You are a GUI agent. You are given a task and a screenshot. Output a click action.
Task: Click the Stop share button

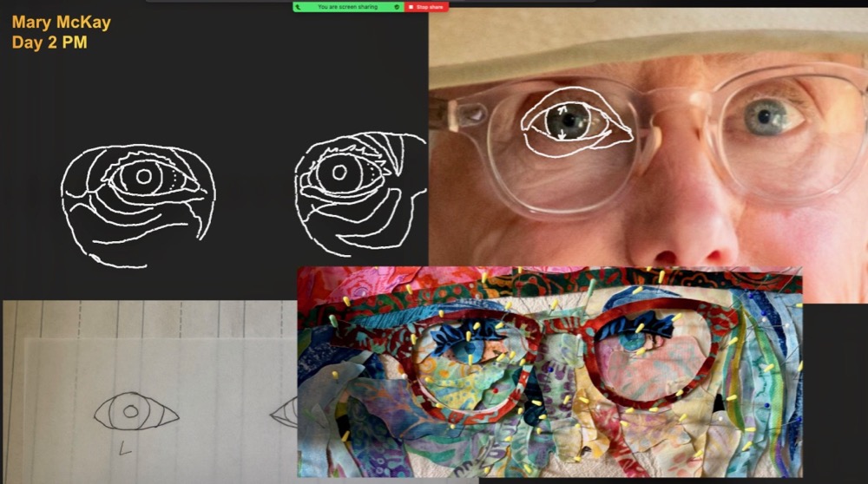[426, 6]
